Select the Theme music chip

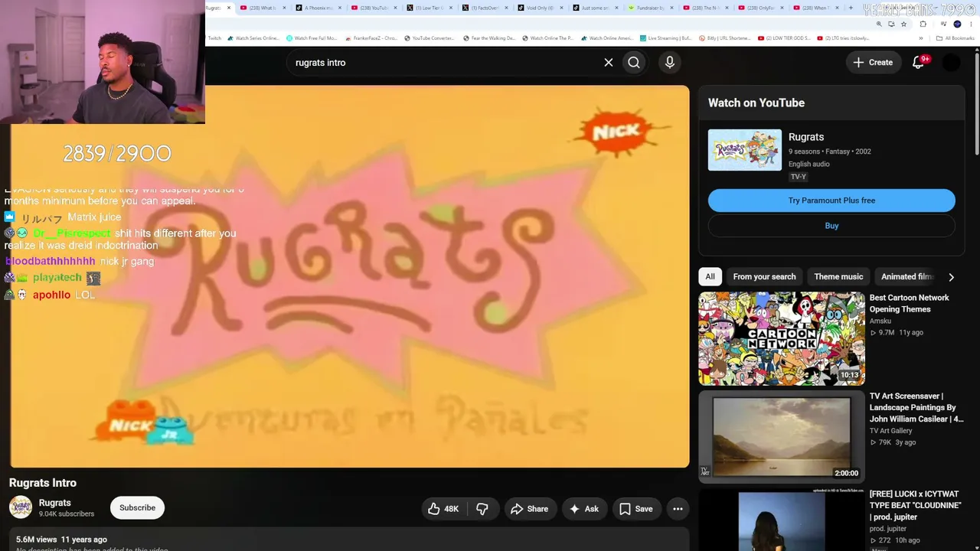point(838,277)
